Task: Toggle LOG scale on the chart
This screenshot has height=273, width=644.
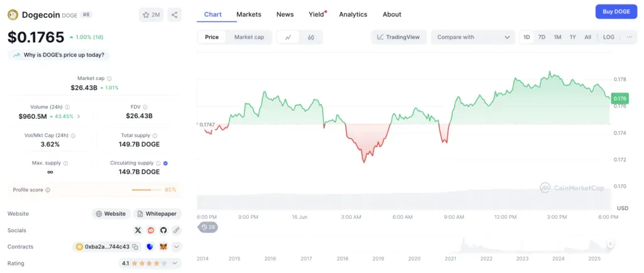Action: pos(608,37)
